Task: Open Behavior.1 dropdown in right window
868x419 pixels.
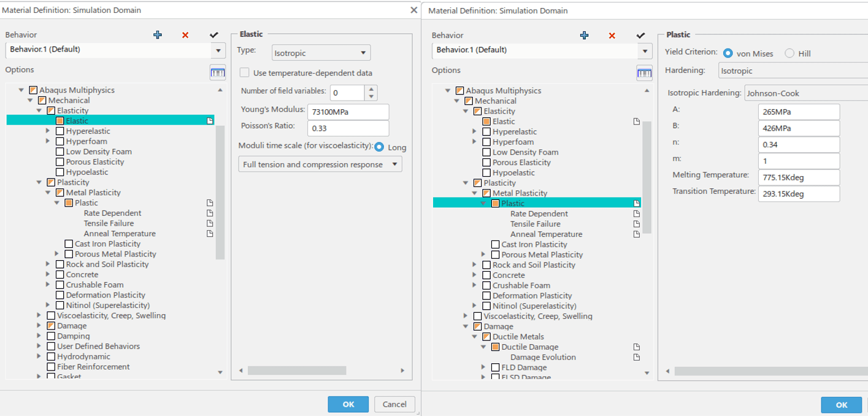Action: point(645,51)
